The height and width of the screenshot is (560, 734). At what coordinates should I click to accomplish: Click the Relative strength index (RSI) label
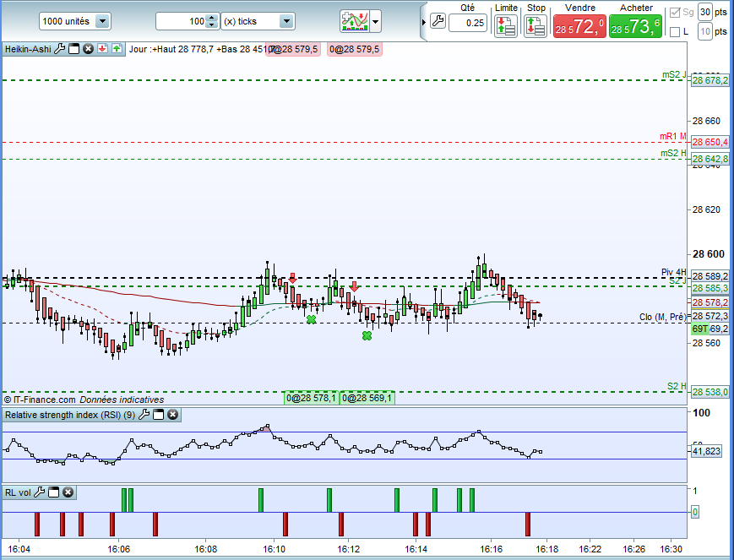pyautogui.click(x=70, y=415)
